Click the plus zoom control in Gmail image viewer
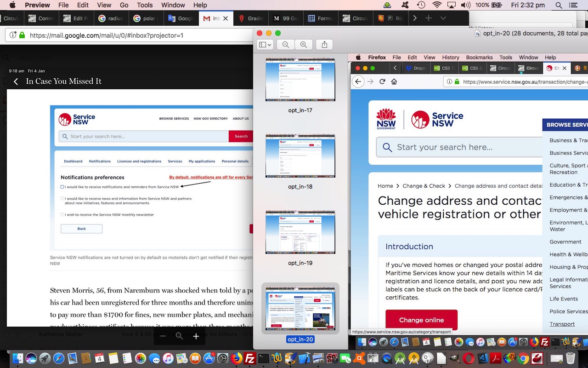588x368 pixels. (196, 336)
